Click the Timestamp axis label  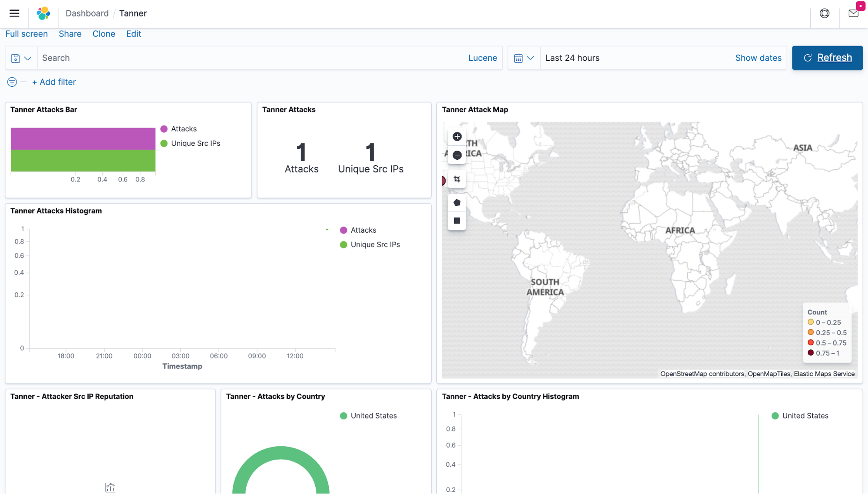(182, 366)
